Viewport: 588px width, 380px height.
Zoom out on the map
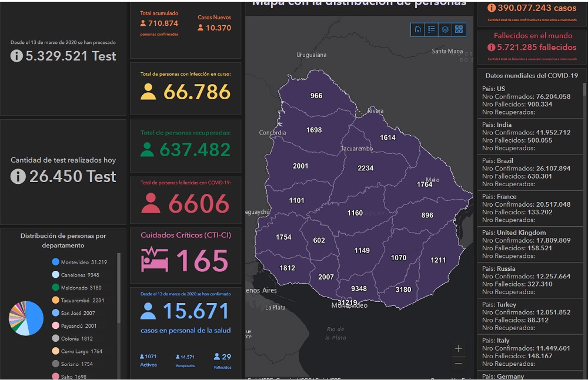tap(459, 364)
